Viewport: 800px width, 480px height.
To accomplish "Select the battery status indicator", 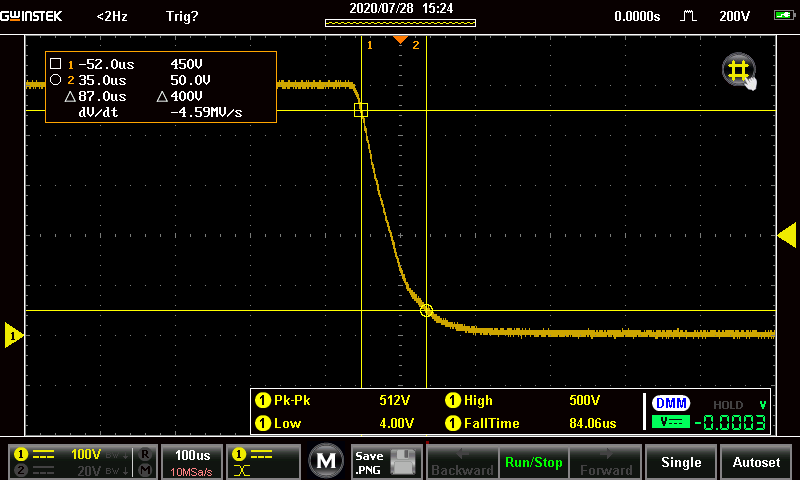I will coord(784,15).
